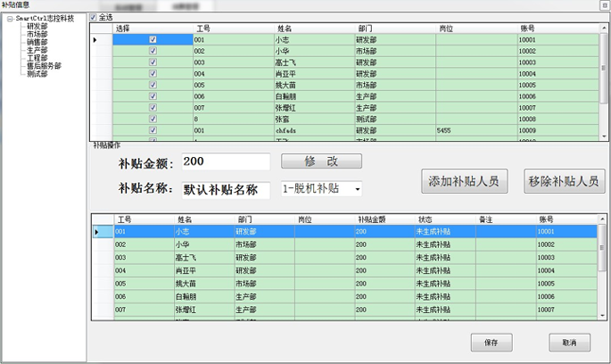Click the 取消 button
Screen dimensions: 611x364
click(x=569, y=342)
